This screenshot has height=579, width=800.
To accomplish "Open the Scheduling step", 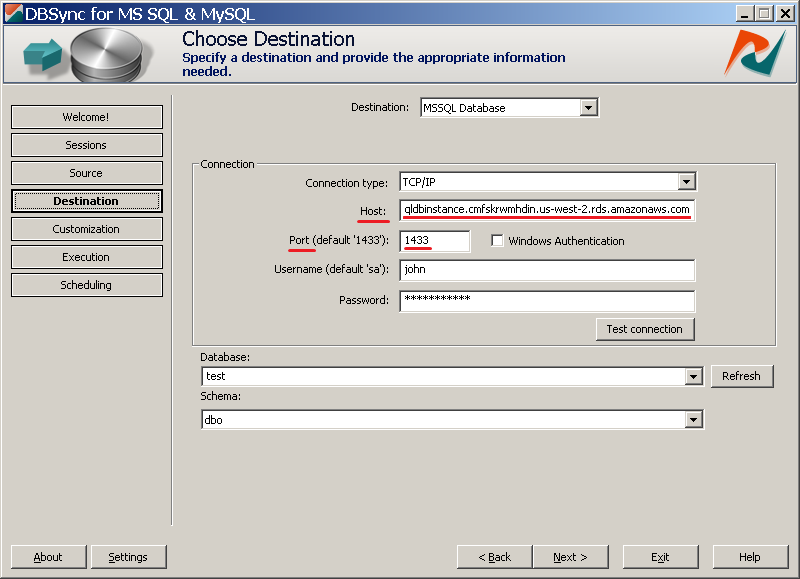I will (x=86, y=285).
